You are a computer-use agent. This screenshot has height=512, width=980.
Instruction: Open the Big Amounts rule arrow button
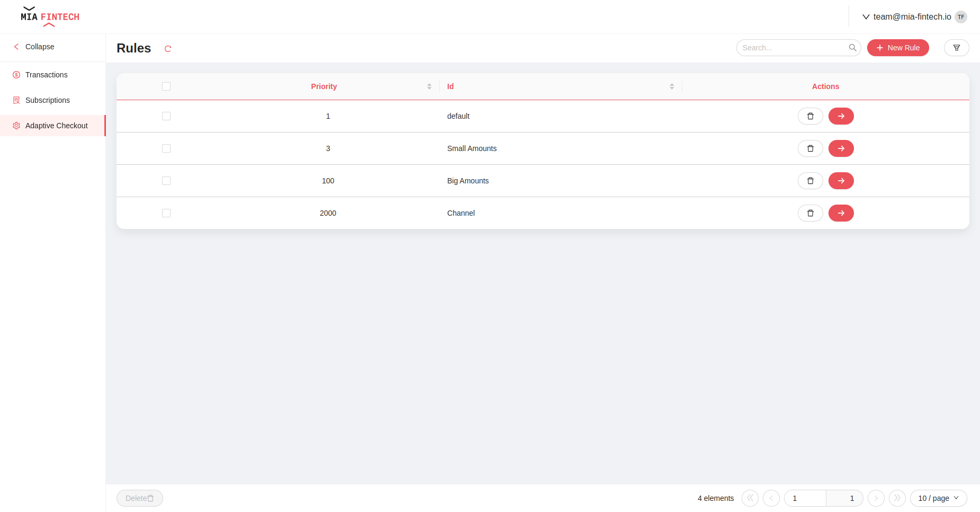[x=841, y=181]
